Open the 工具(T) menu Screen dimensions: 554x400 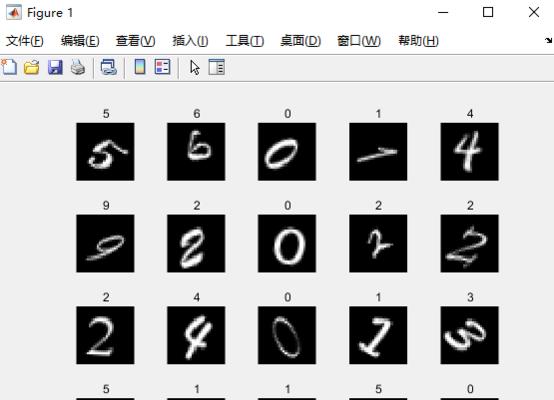pyautogui.click(x=244, y=41)
